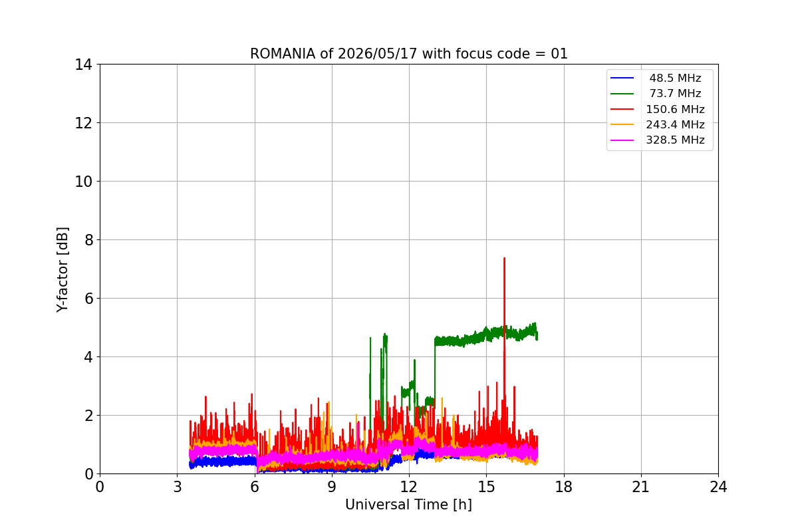The width and height of the screenshot is (798, 532).
Task: Click the tall red spike peak near 7 dB
Action: tap(504, 259)
